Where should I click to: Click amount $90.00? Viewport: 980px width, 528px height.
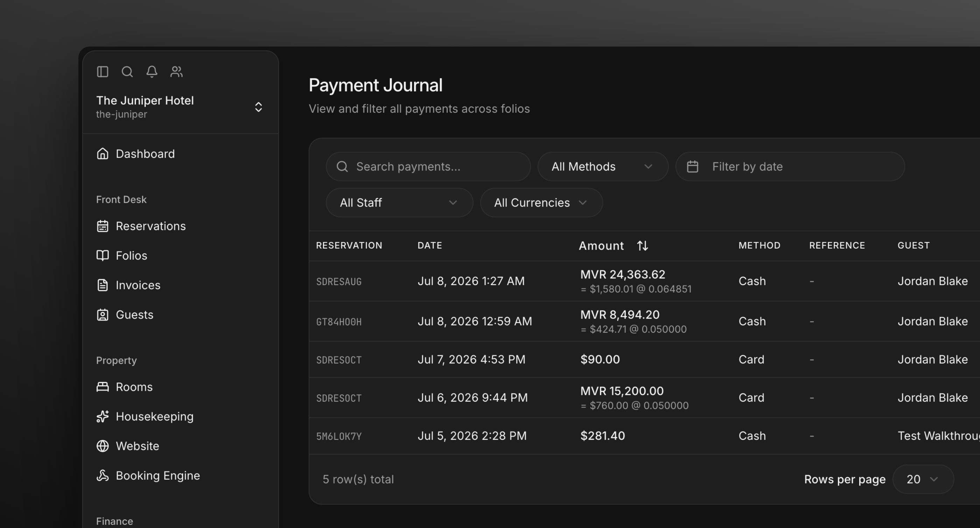point(600,359)
